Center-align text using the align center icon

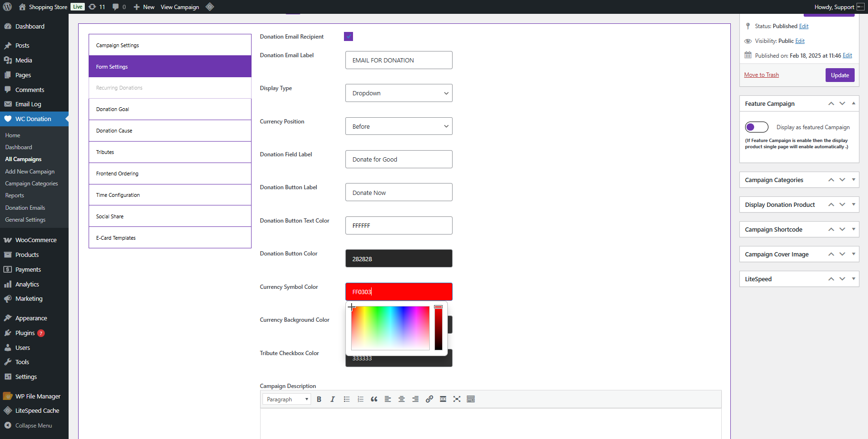[x=402, y=399]
